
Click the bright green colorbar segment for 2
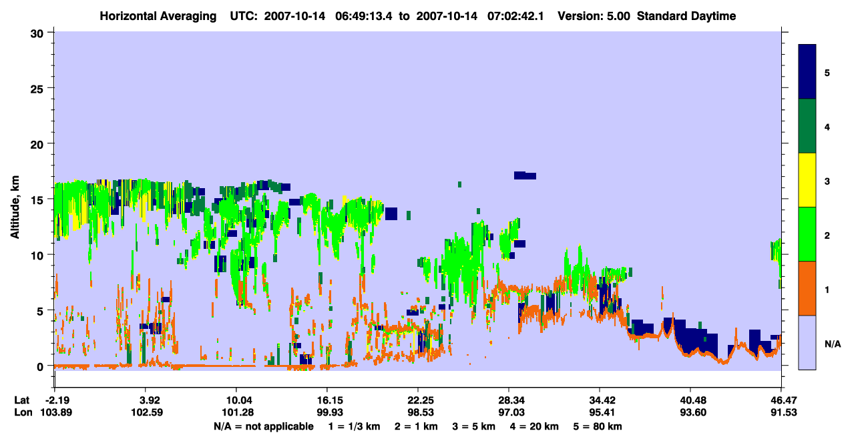click(x=807, y=234)
